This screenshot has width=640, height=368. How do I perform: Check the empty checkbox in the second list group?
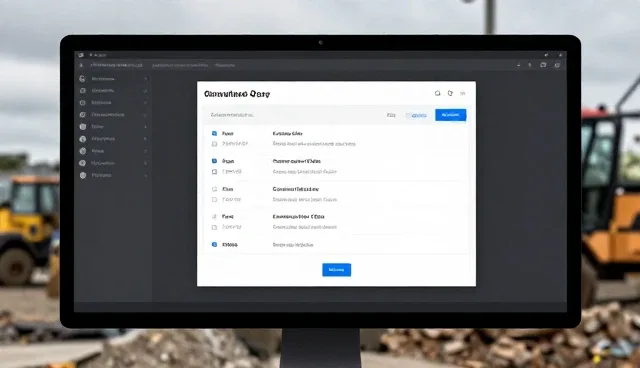(214, 172)
